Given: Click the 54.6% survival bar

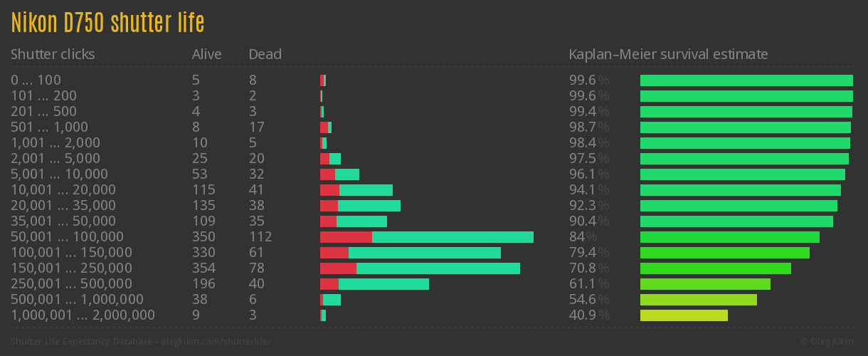Looking at the screenshot, I should point(698,300).
